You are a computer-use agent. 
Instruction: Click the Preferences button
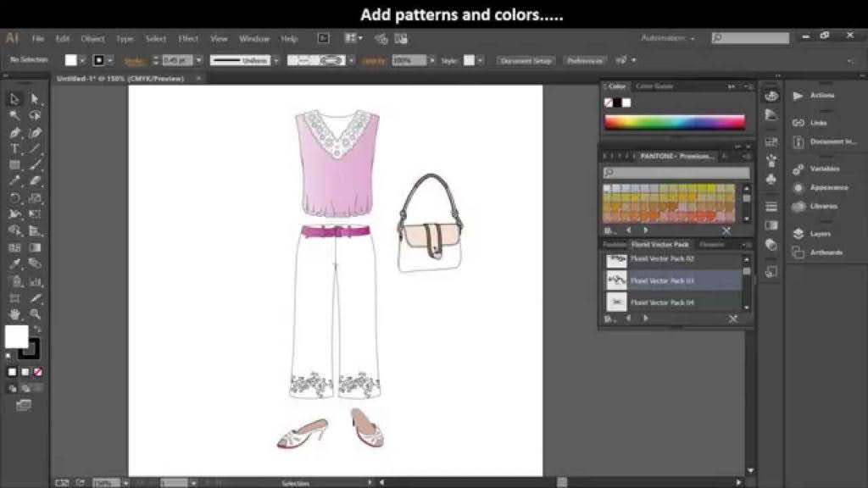(x=585, y=61)
